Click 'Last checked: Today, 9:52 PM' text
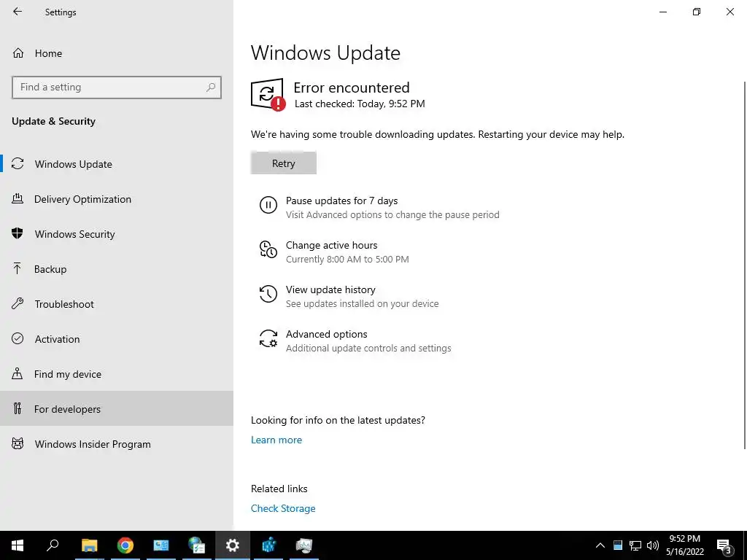This screenshot has width=747, height=560. tap(360, 104)
